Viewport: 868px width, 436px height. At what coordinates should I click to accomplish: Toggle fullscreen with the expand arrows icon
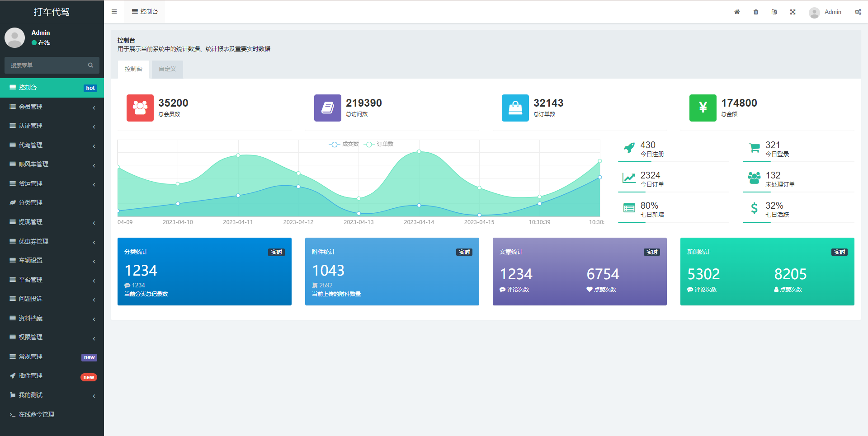pos(793,12)
